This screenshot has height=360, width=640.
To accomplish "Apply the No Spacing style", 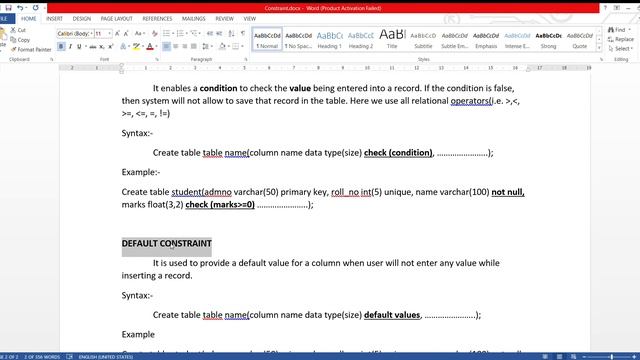I will pyautogui.click(x=298, y=40).
